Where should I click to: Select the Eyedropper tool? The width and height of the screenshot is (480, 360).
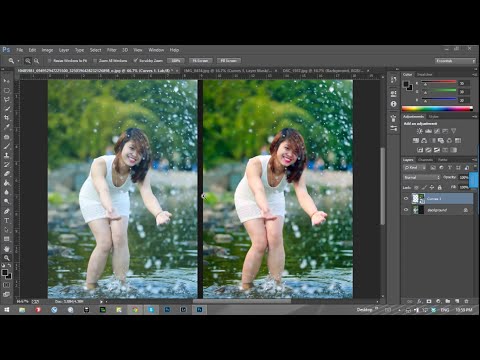point(6,127)
